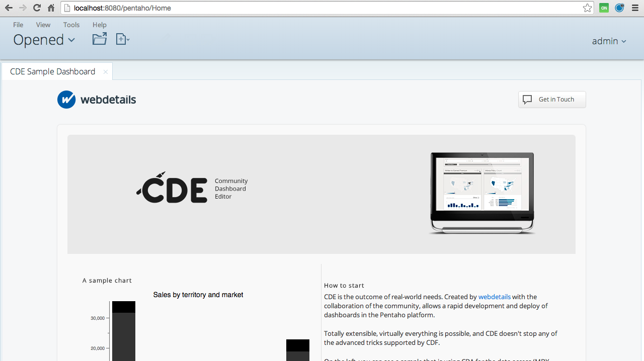Click the 'How to start' heading
This screenshot has height=361, width=644.
(344, 286)
